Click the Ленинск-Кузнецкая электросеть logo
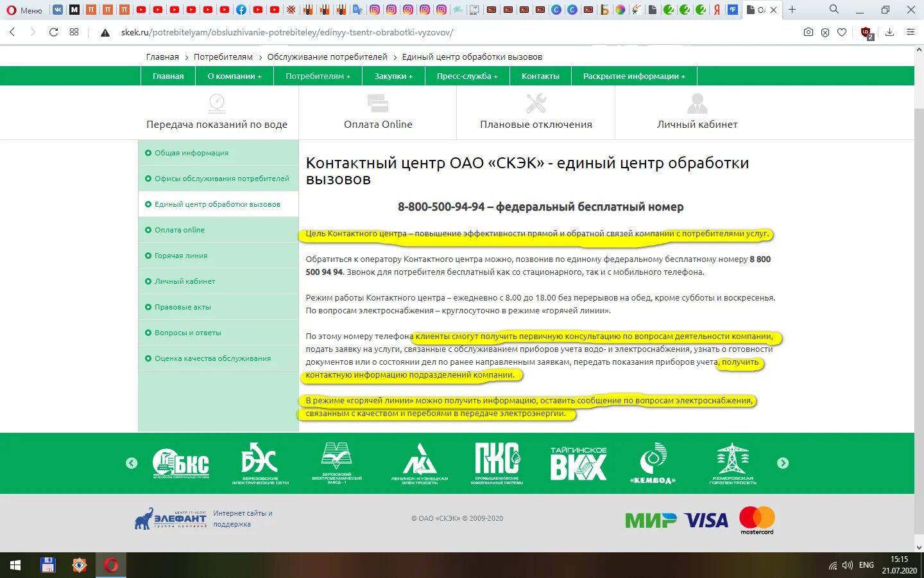 coord(420,463)
